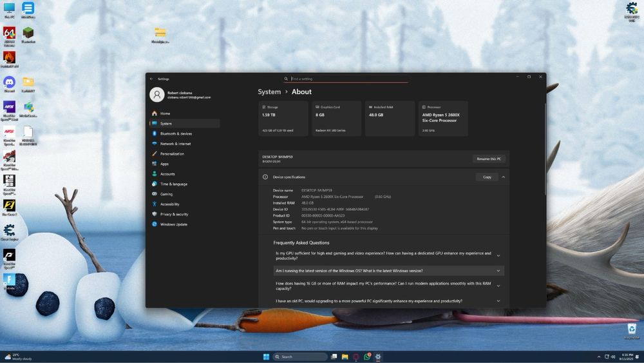
Task: Select the folder icon at desktop top center
Action: point(160,35)
